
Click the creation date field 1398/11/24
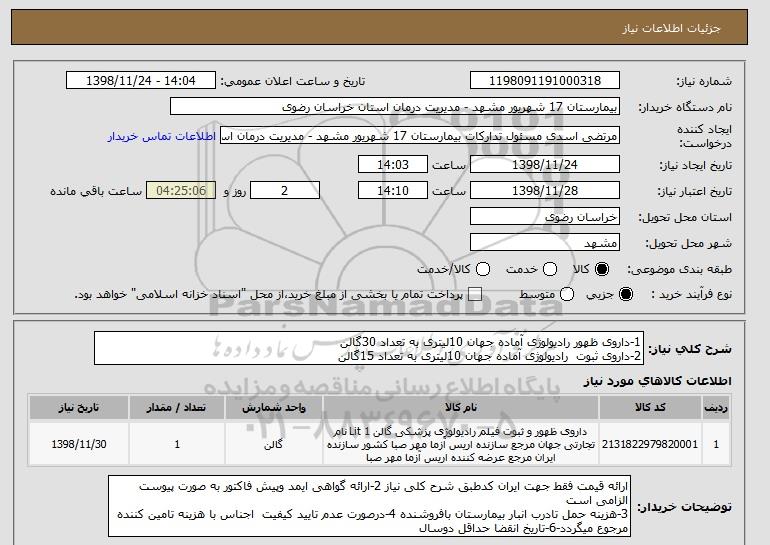pos(545,164)
